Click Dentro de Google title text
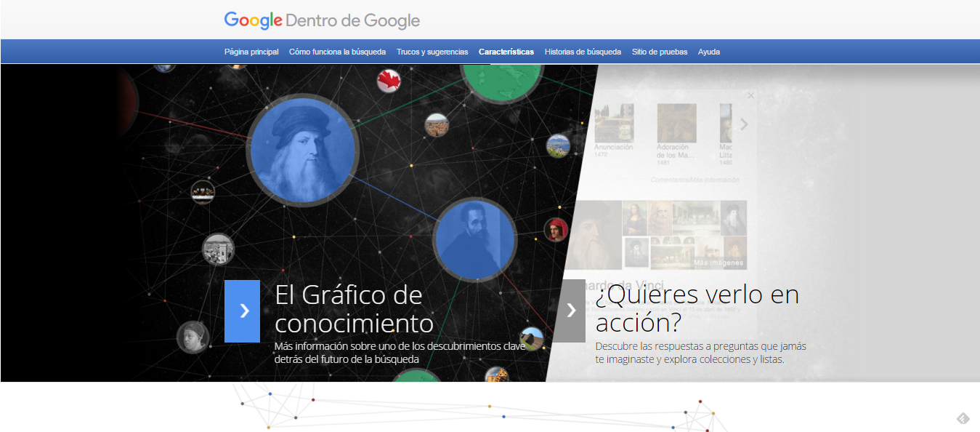The height and width of the screenshot is (432, 980). (x=353, y=20)
